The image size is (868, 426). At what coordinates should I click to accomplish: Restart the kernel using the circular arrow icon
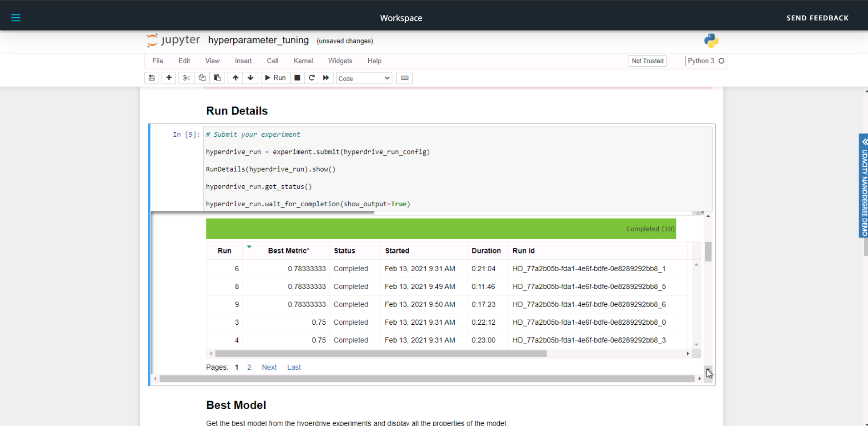pos(311,78)
